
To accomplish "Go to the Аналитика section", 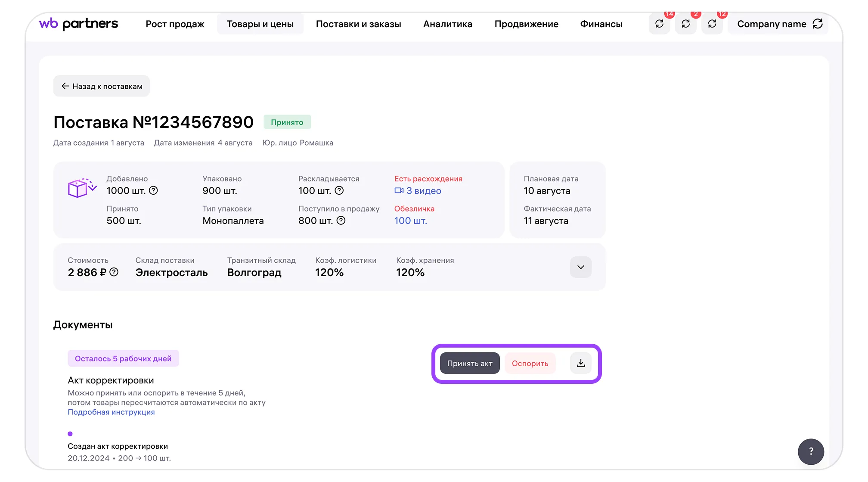I will click(447, 24).
